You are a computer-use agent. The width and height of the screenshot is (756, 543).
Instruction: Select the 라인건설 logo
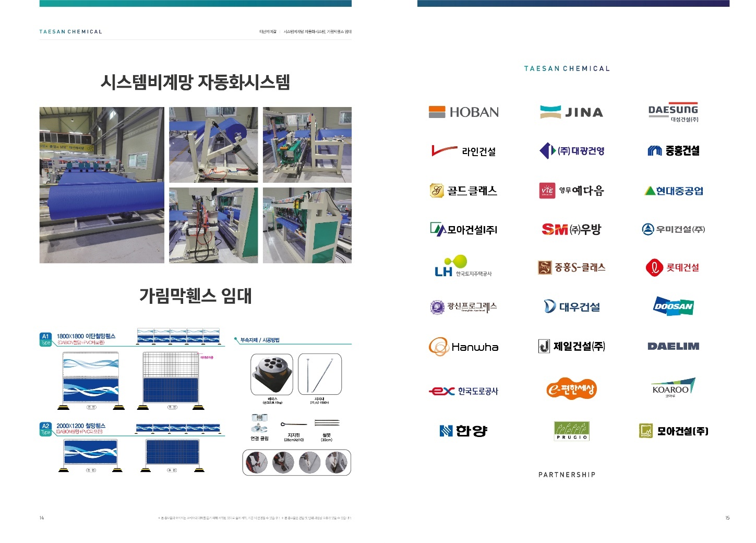pos(463,151)
